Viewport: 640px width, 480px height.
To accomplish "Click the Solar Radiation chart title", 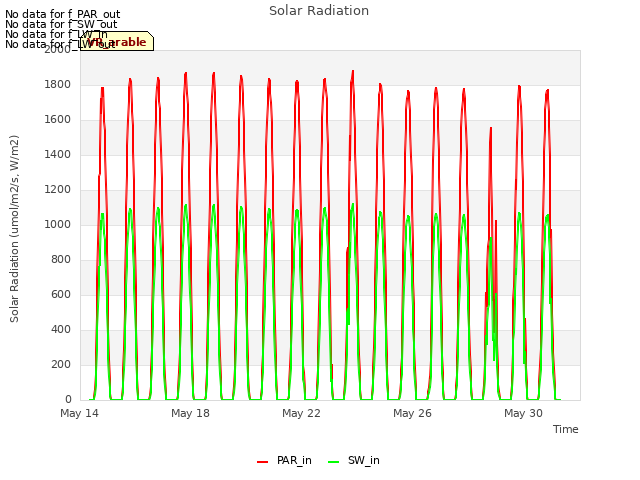I will [319, 11].
